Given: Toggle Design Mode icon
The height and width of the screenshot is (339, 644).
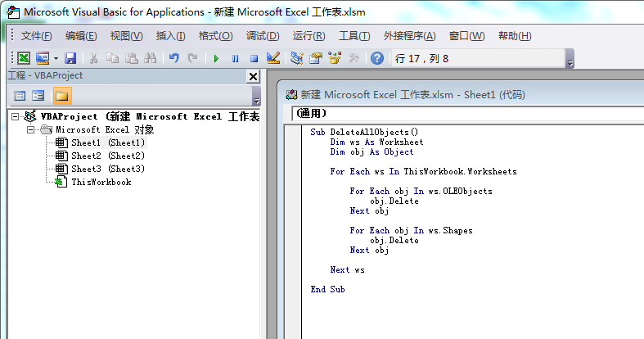Looking at the screenshot, I should [x=273, y=58].
